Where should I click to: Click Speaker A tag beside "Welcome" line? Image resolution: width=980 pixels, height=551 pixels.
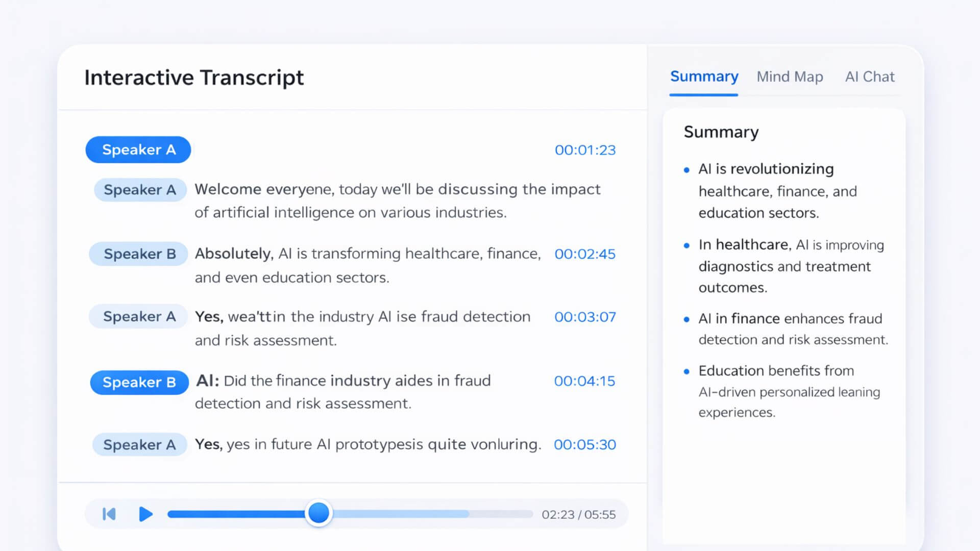[x=140, y=190]
